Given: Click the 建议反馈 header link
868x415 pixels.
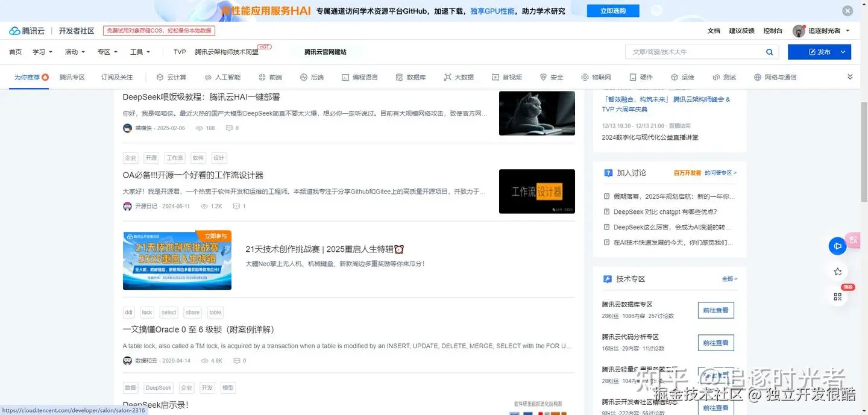Looking at the screenshot, I should click(741, 31).
